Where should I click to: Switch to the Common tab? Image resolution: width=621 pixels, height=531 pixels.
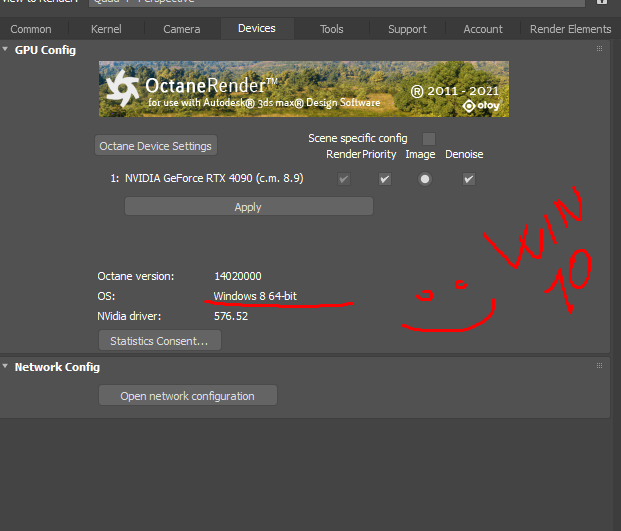[31, 29]
